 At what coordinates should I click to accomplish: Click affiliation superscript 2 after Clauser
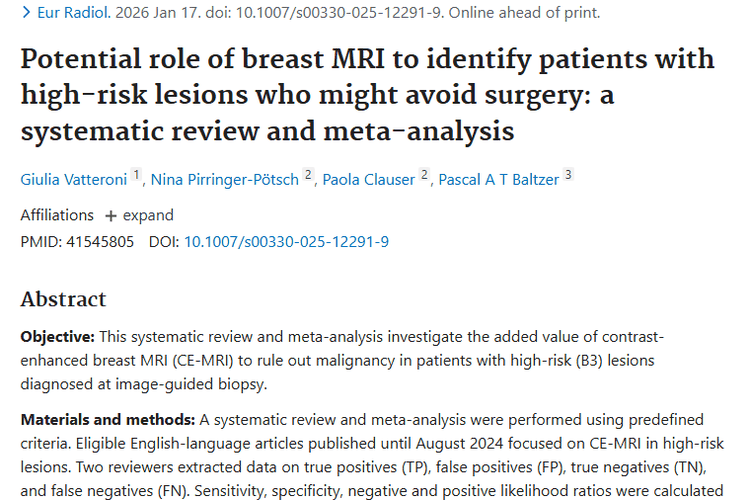(425, 176)
